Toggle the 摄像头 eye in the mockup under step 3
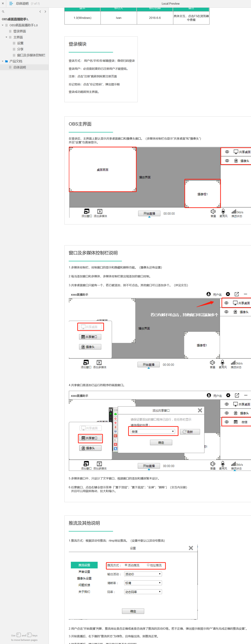Screen dimensions: 251x644 (226, 312)
